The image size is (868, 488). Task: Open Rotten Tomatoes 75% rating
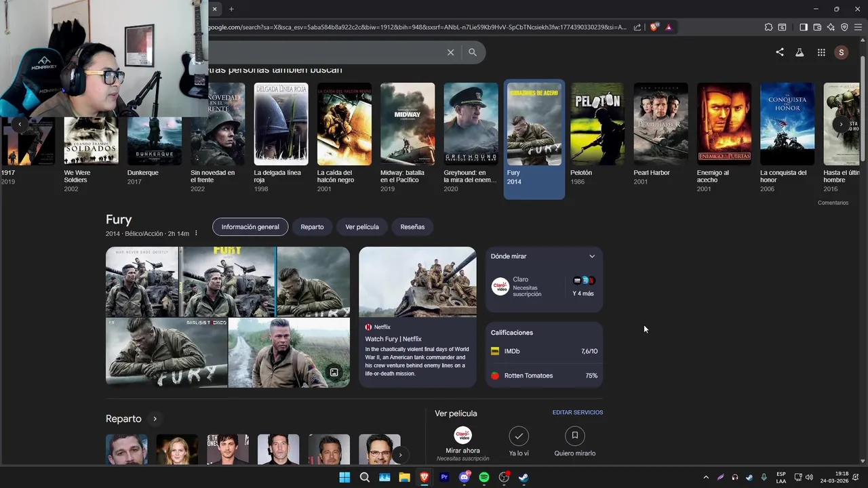pos(544,375)
